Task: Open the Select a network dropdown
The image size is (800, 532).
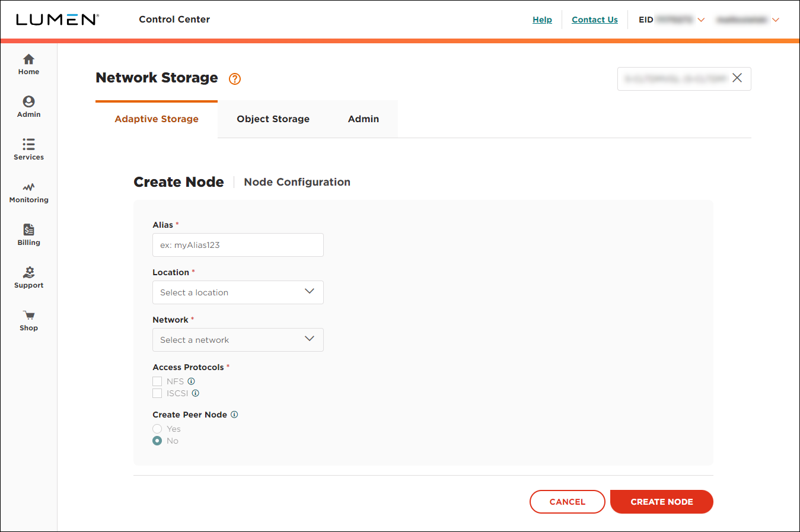Action: tap(238, 340)
